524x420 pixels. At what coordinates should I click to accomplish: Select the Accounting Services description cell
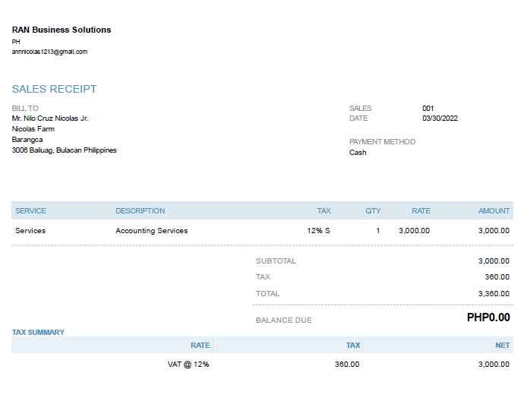[152, 230]
